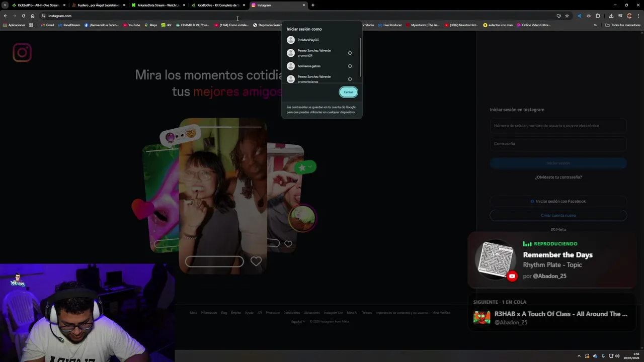
Task: Open the Threads footer link
Action: coord(366,313)
